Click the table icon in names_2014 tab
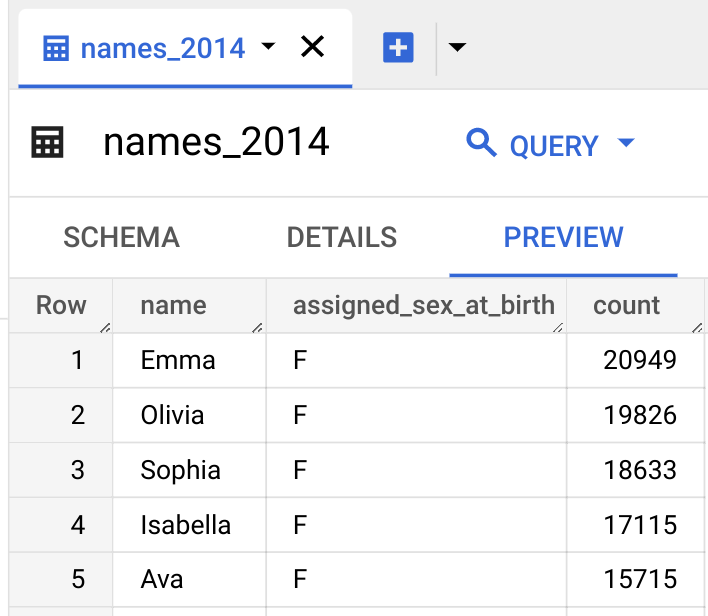This screenshot has width=708, height=616. pos(56,48)
